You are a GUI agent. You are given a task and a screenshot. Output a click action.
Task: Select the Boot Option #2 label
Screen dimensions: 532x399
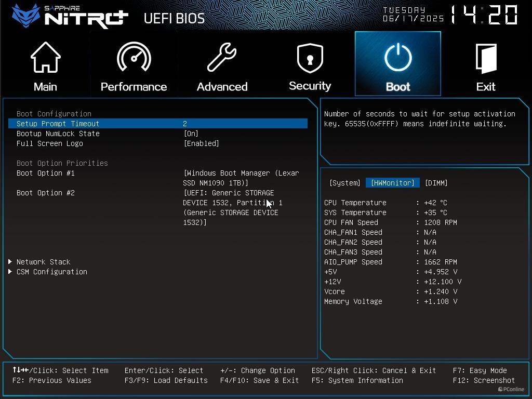coord(46,193)
